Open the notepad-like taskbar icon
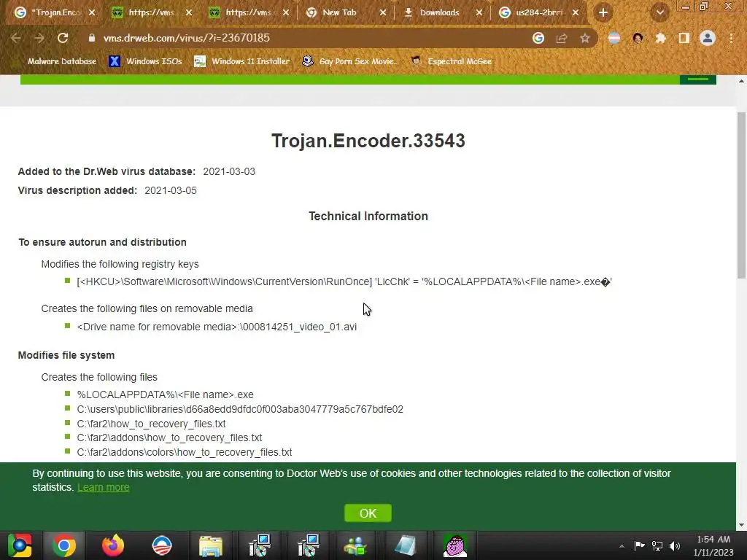The height and width of the screenshot is (560, 747). pos(406,545)
